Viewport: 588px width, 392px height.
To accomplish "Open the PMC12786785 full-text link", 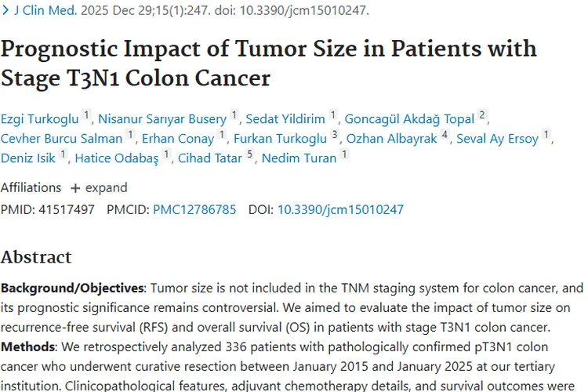I will (x=194, y=209).
